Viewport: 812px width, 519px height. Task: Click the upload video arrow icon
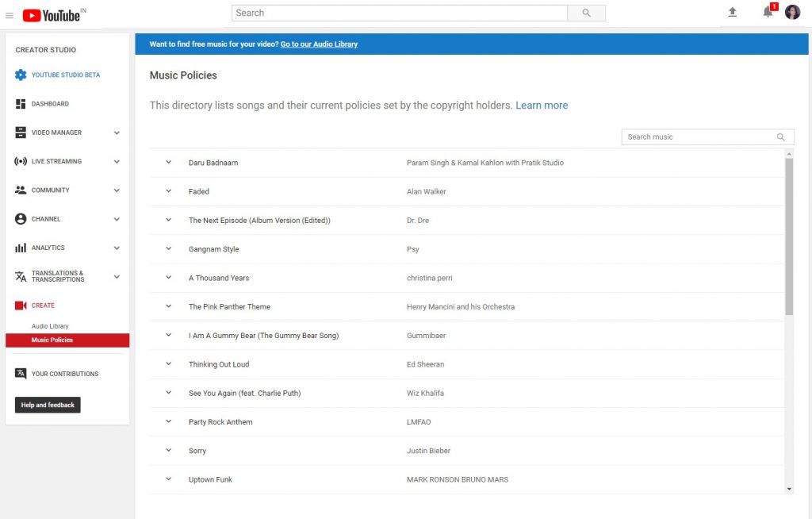pos(732,12)
